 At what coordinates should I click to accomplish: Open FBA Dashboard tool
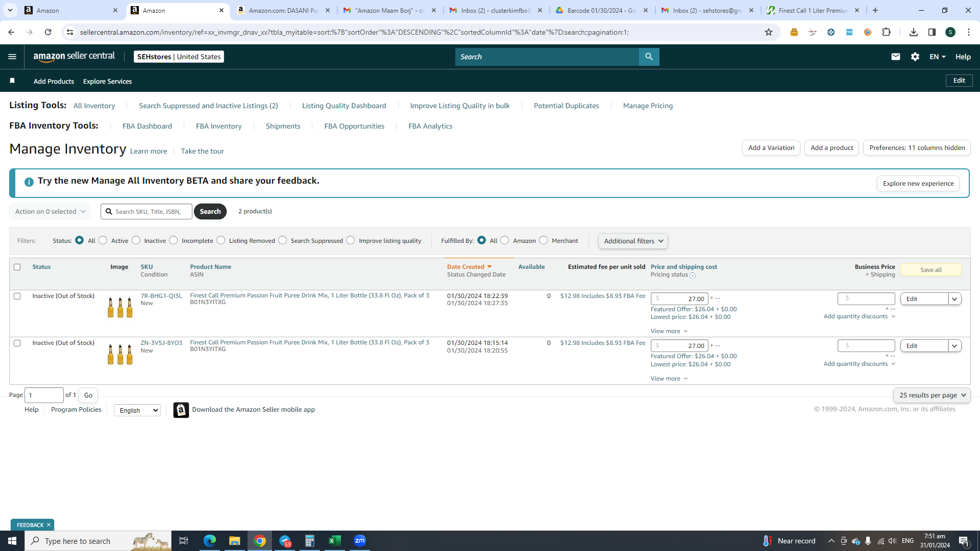(147, 126)
